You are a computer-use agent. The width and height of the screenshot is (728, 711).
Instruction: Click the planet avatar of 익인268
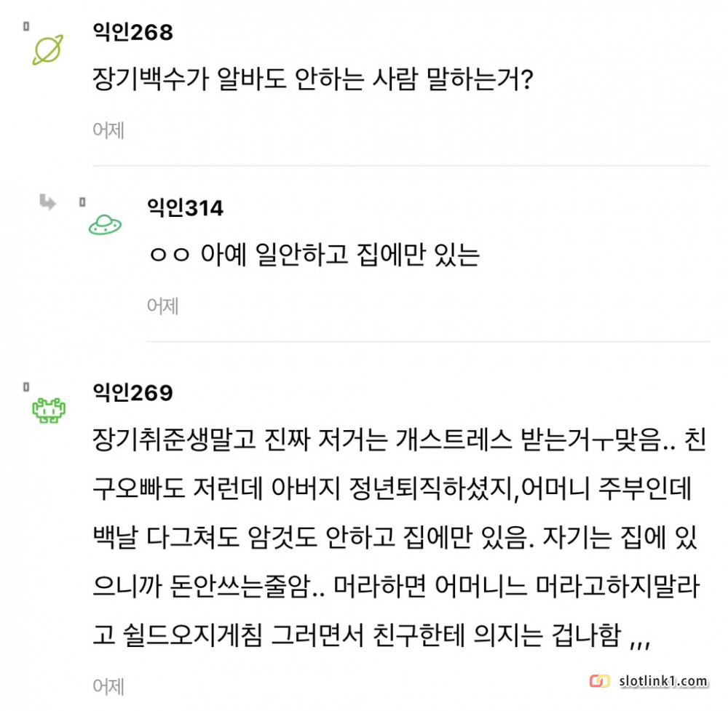click(48, 49)
